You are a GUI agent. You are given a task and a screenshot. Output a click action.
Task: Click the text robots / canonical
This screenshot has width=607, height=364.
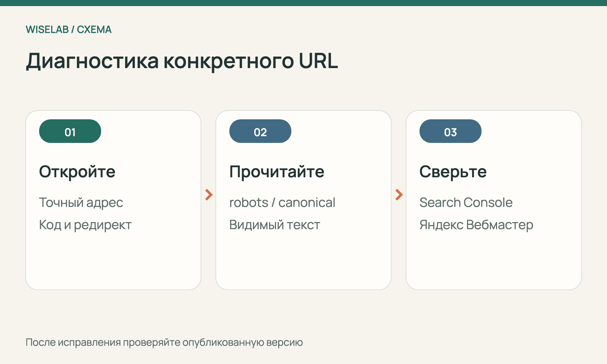point(282,203)
